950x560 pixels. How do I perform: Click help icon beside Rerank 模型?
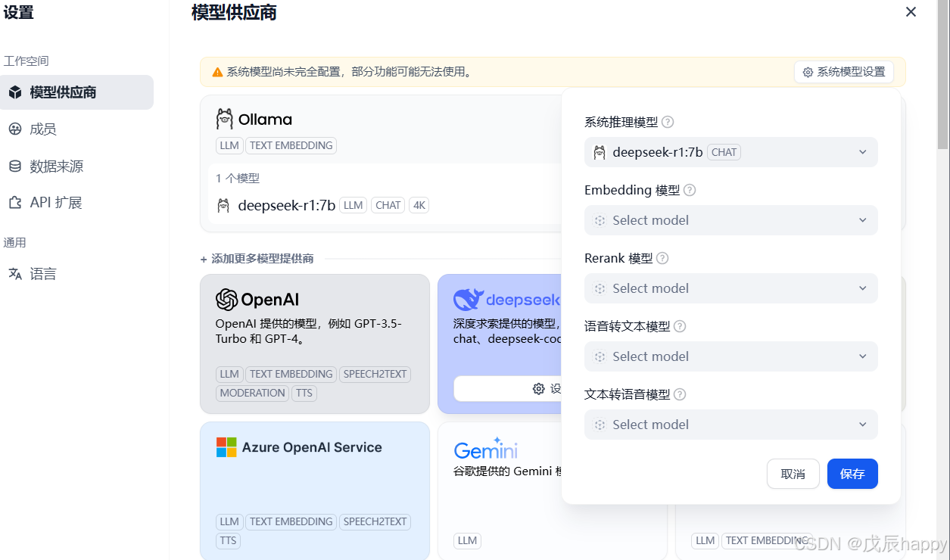(662, 258)
